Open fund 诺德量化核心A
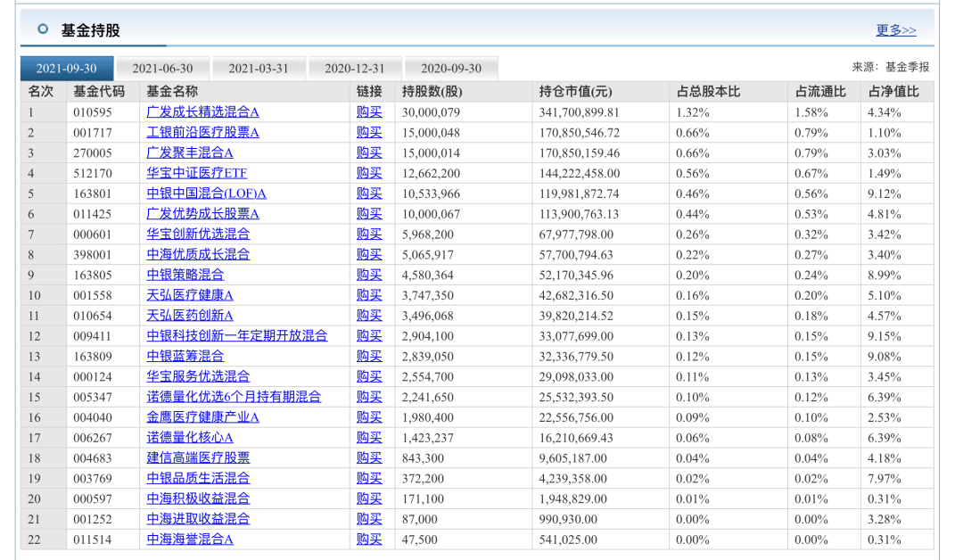 [190, 438]
